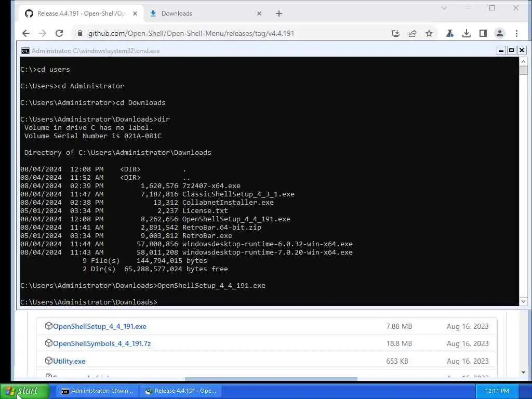Toggle the browser side panel icon
Image resolution: width=532 pixels, height=399 pixels.
(483, 33)
